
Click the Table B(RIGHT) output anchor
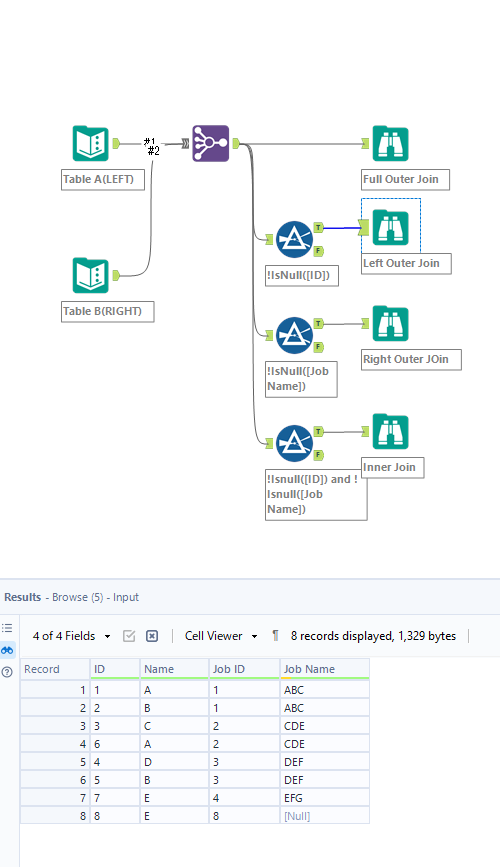pyautogui.click(x=116, y=275)
